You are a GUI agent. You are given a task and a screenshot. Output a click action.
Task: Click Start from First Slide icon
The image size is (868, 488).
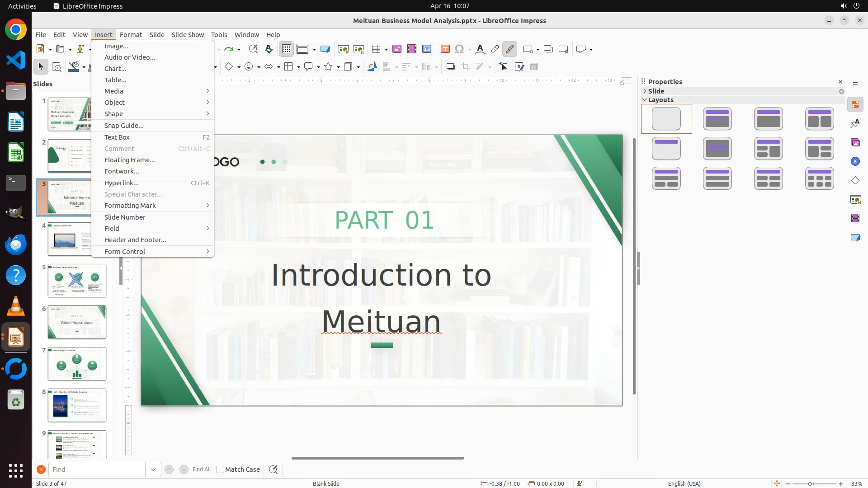(344, 49)
